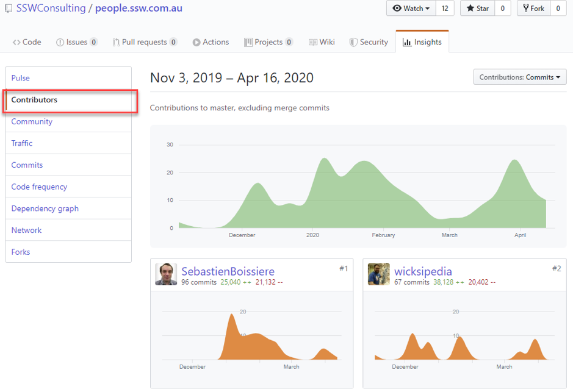Select Dependency graph in the sidebar
Viewport: 573px width, 392px height.
pos(45,208)
